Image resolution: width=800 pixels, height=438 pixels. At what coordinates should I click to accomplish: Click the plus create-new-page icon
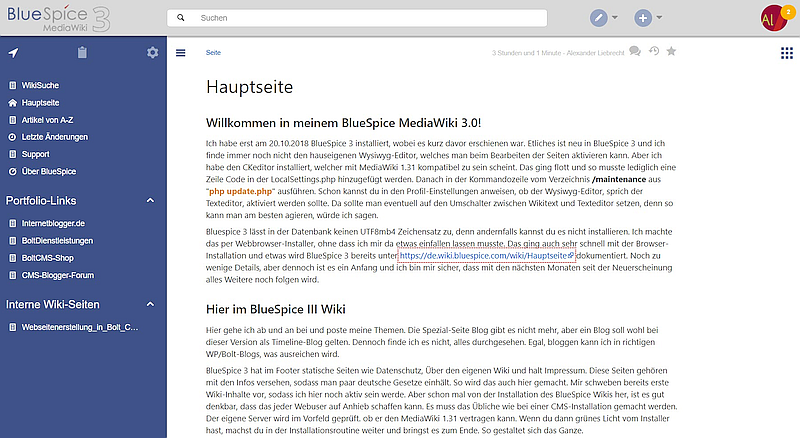643,18
